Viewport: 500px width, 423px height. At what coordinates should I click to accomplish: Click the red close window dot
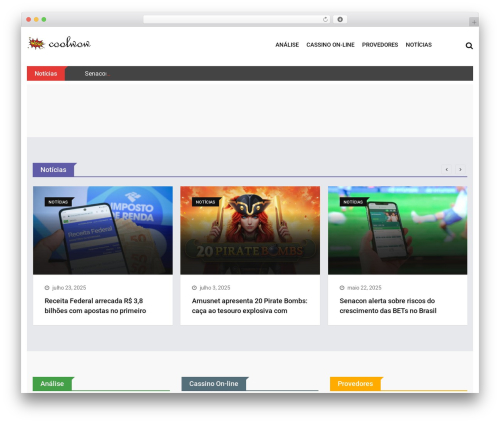[x=29, y=19]
